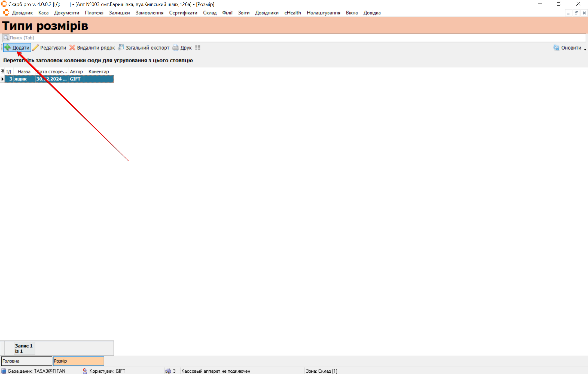Screen dimensions: 588x374
Task: Sort by the Назва column header
Action: coord(24,72)
